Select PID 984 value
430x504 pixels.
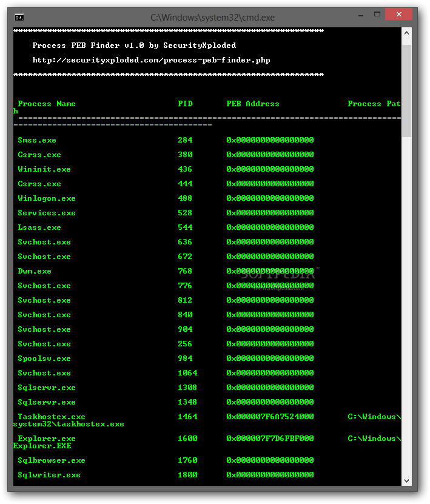coord(186,358)
